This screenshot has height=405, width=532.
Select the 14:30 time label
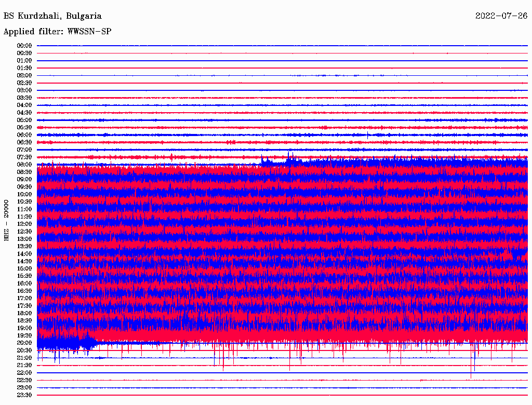point(24,262)
